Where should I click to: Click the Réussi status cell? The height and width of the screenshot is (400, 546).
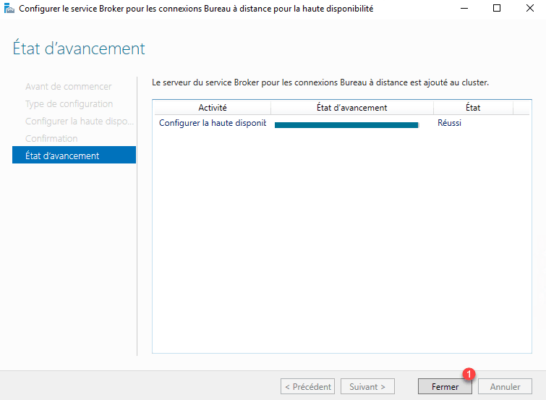449,123
